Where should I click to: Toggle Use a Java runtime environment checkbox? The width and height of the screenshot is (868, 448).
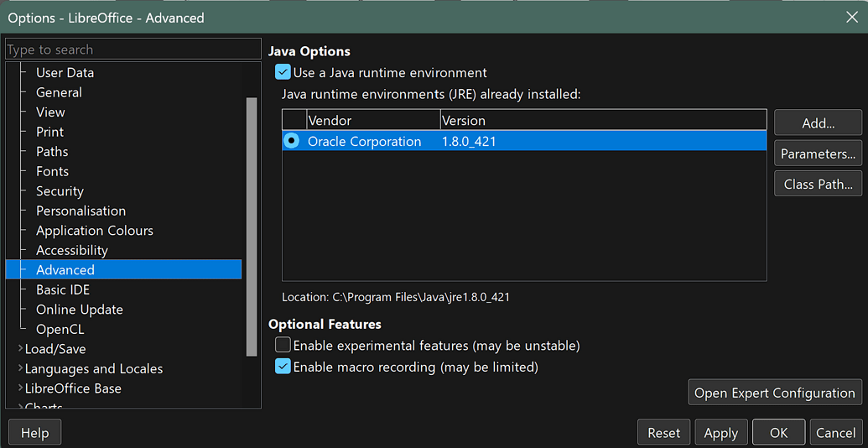[283, 72]
